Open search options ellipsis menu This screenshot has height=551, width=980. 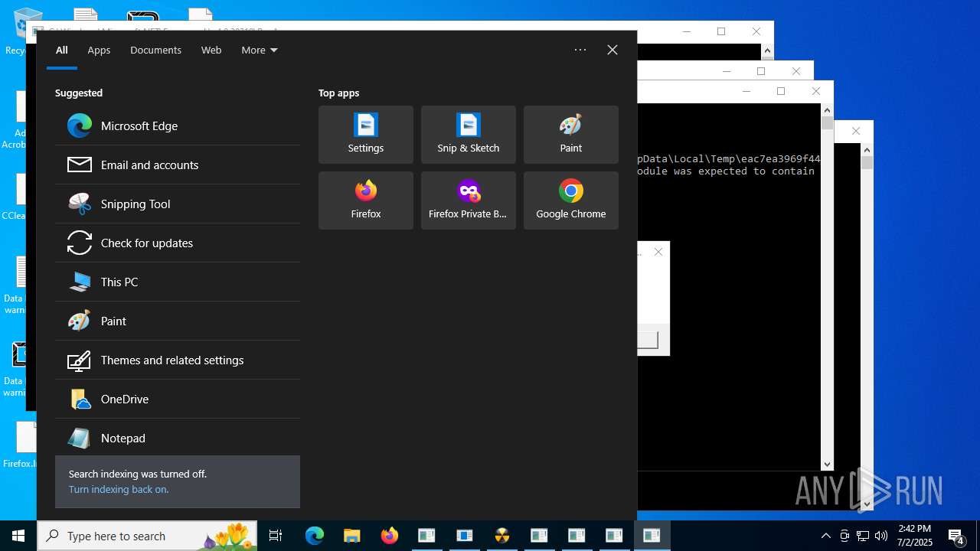pos(580,50)
